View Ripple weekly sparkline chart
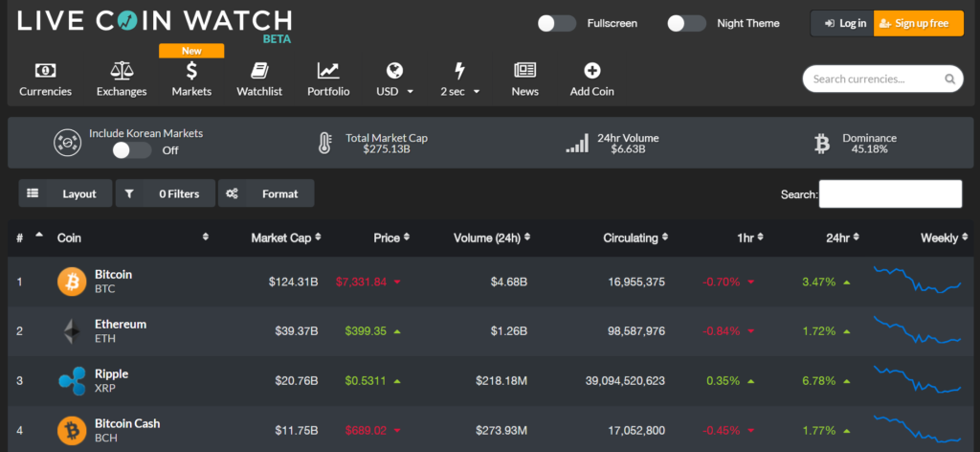 918,379
